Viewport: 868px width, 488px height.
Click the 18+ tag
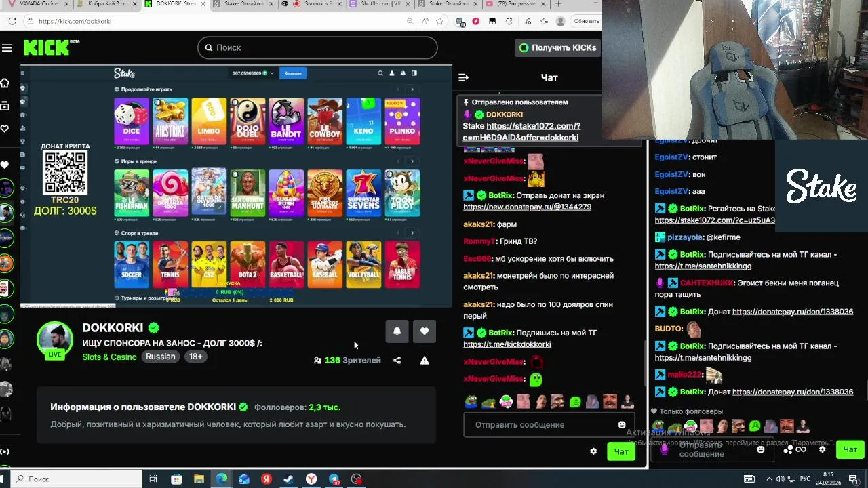195,357
